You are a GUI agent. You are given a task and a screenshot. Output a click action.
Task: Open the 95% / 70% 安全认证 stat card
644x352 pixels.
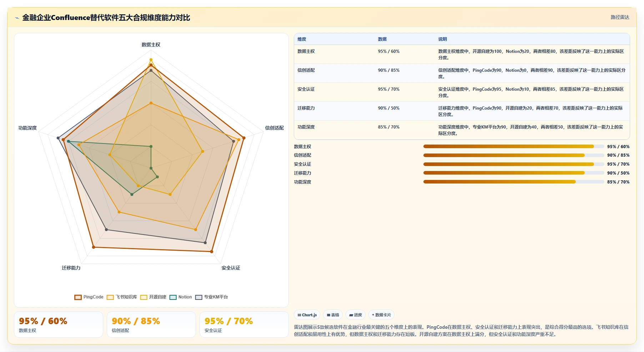(x=244, y=325)
